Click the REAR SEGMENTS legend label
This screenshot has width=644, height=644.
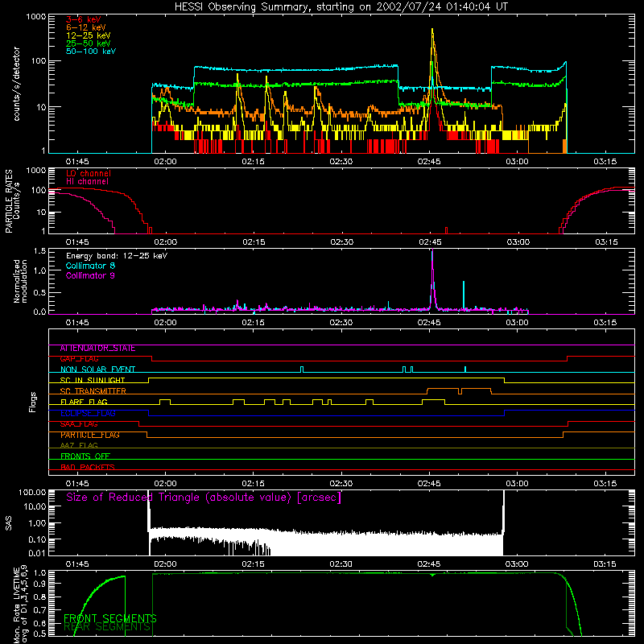(x=107, y=627)
